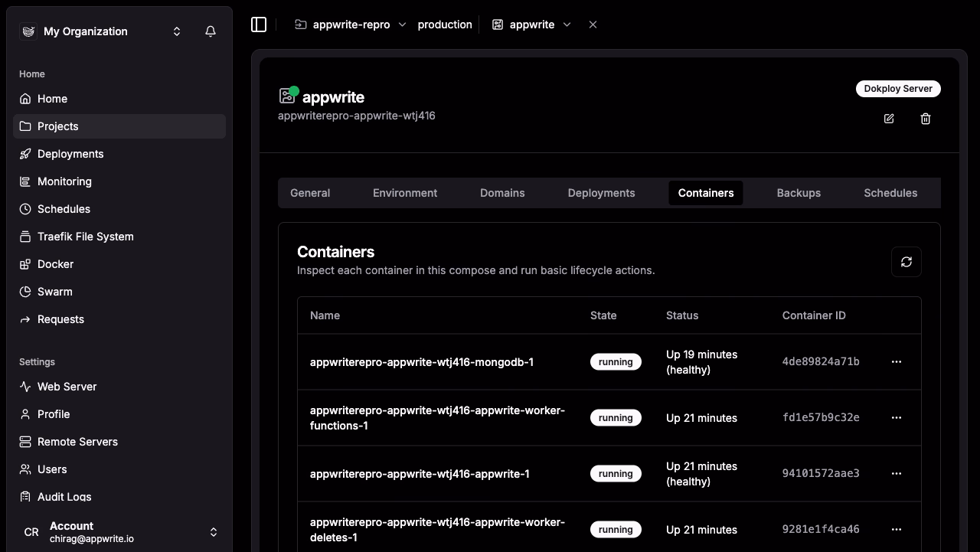Open actions menu for worker-functions-1 container

click(897, 417)
